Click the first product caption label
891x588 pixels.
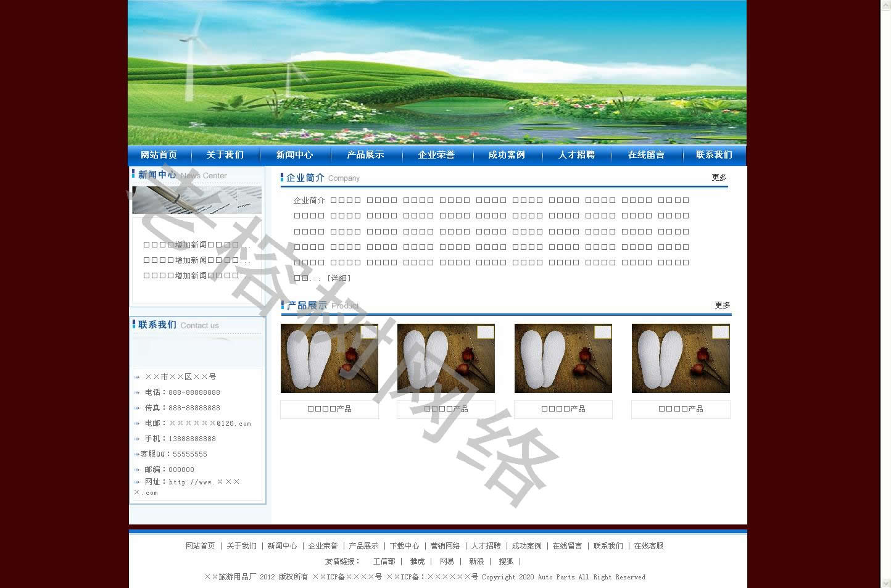329,409
